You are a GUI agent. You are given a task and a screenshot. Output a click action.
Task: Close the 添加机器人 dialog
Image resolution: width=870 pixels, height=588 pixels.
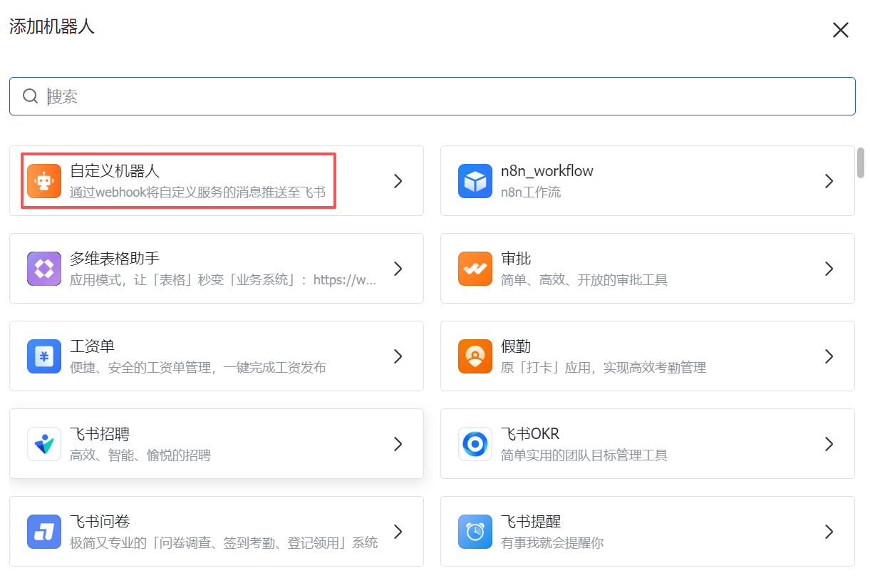[841, 30]
